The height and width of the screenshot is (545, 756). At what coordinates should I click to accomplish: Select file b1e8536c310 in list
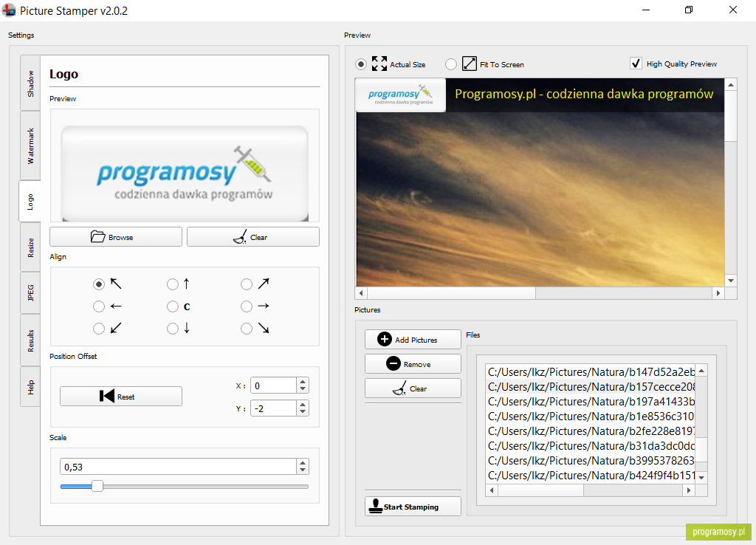(591, 417)
